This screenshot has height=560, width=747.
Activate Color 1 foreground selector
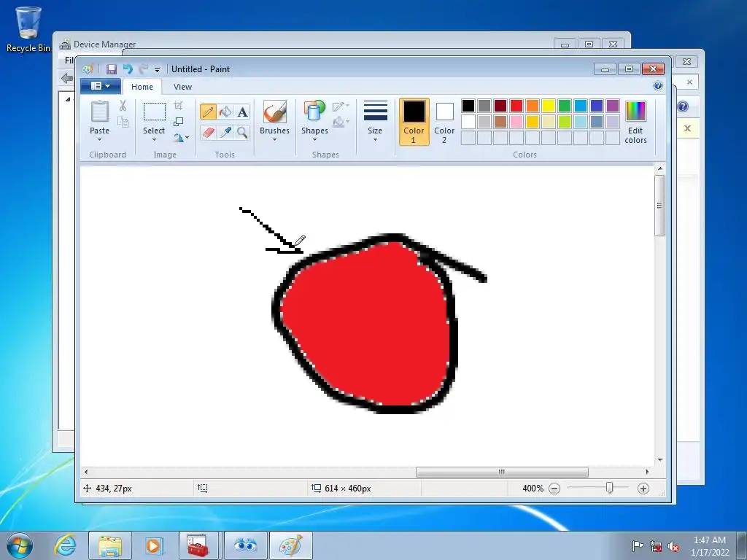coord(414,122)
